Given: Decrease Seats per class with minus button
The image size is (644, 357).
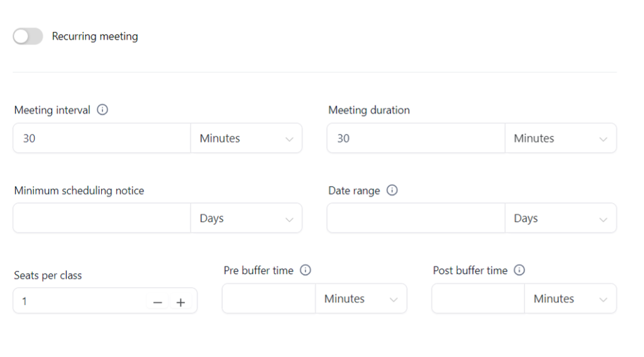Looking at the screenshot, I should coord(158,302).
